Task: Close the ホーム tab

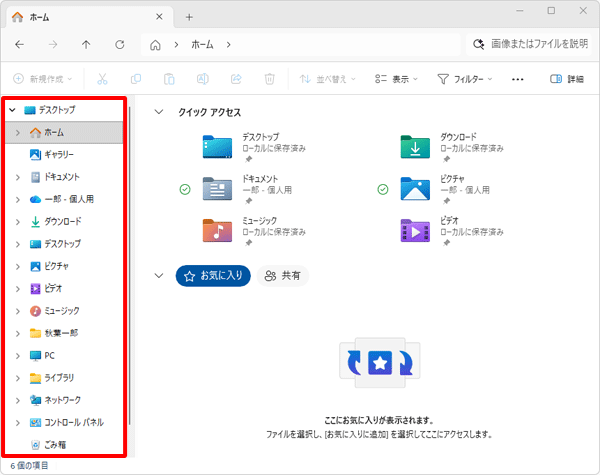Action: tap(159, 17)
